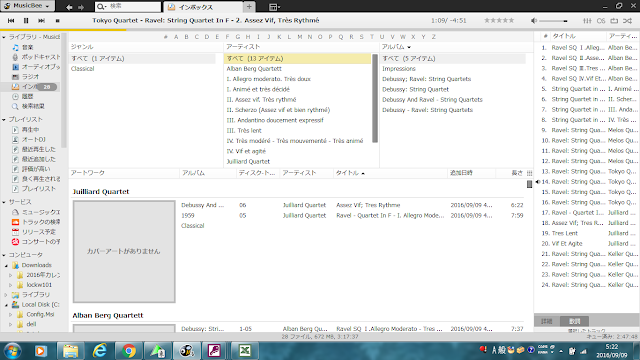Jump to letter D in alphabet bar

[x=207, y=37]
